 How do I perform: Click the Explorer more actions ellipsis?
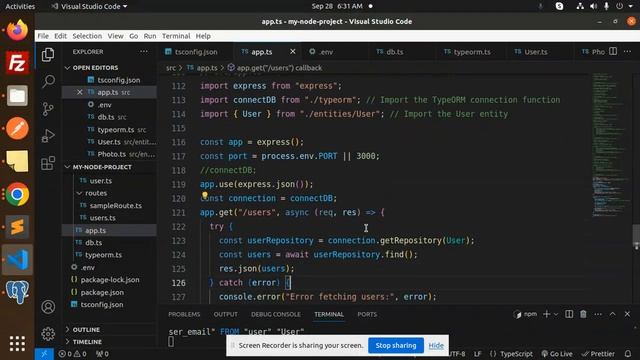point(144,52)
